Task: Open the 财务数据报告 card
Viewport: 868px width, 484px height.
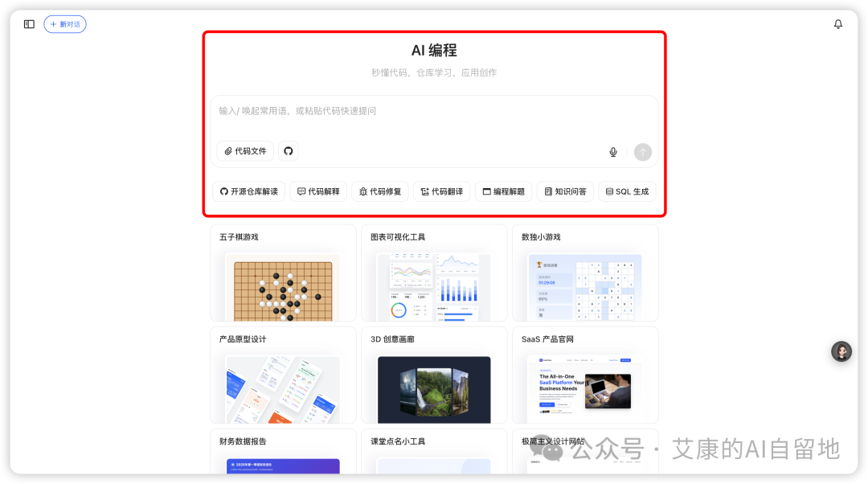Action: tap(283, 451)
